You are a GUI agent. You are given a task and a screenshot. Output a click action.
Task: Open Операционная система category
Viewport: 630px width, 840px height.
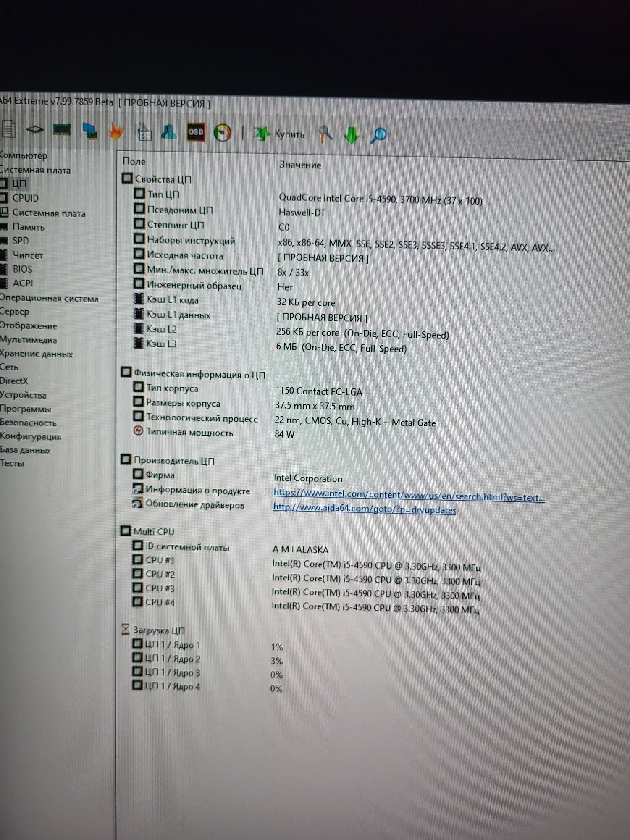[x=49, y=299]
